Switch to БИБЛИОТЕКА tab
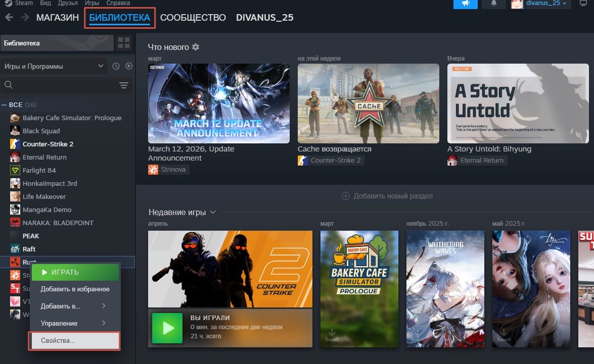The height and width of the screenshot is (364, 594). (120, 17)
